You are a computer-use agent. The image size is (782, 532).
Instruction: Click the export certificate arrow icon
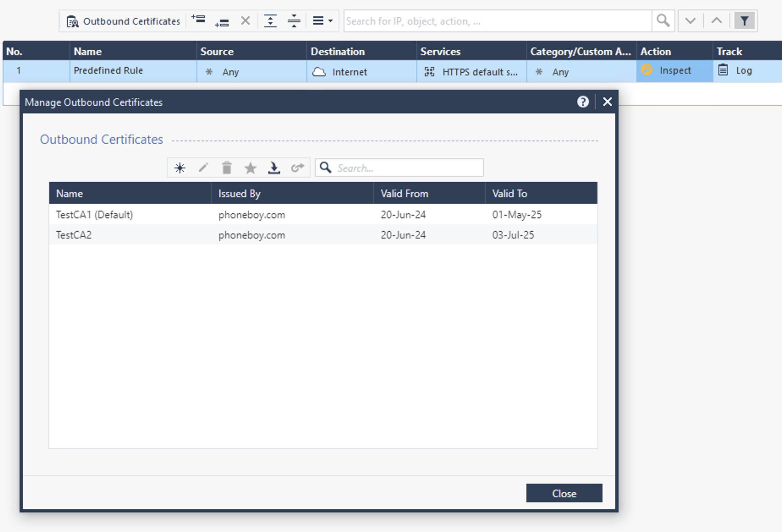[x=297, y=168]
